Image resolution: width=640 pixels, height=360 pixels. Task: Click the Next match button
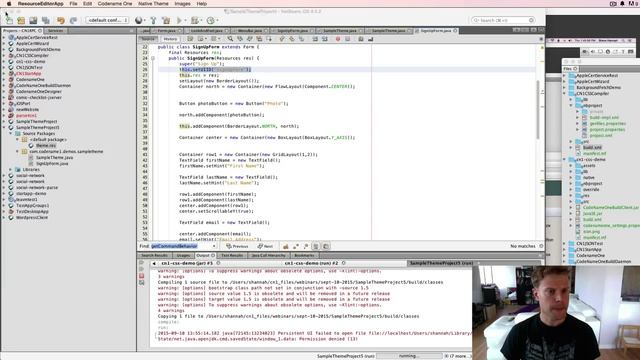(265, 246)
